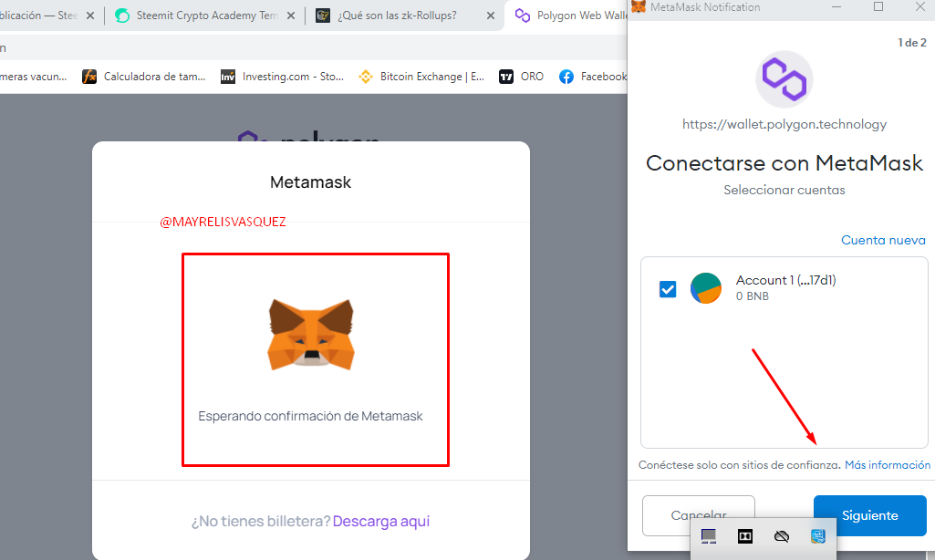
Task: Maximize the MetaMask Notification window
Action: (878, 6)
